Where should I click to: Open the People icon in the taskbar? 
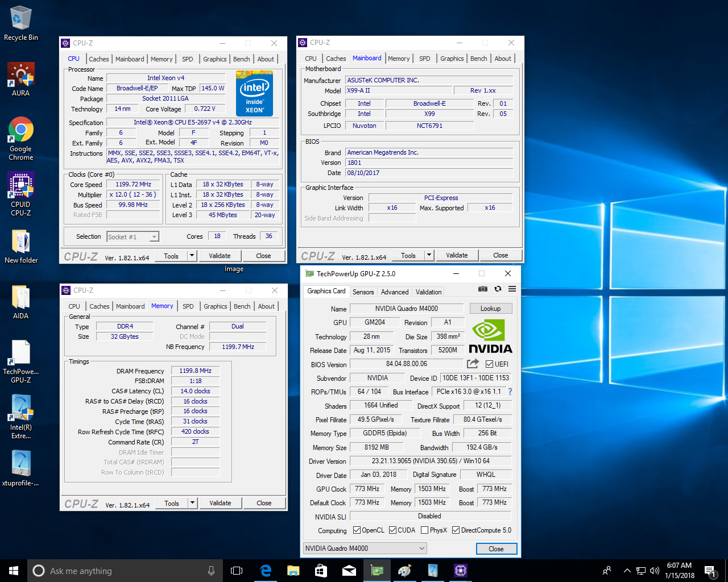607,571
